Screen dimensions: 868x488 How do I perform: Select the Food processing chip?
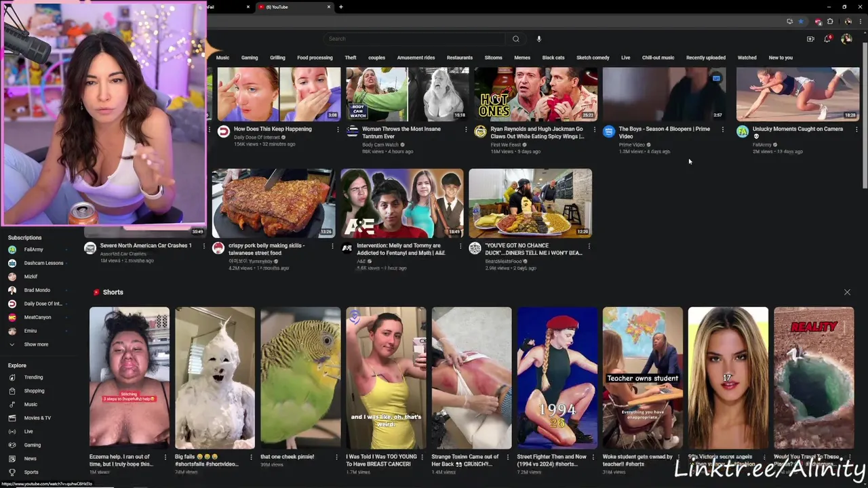click(x=315, y=58)
